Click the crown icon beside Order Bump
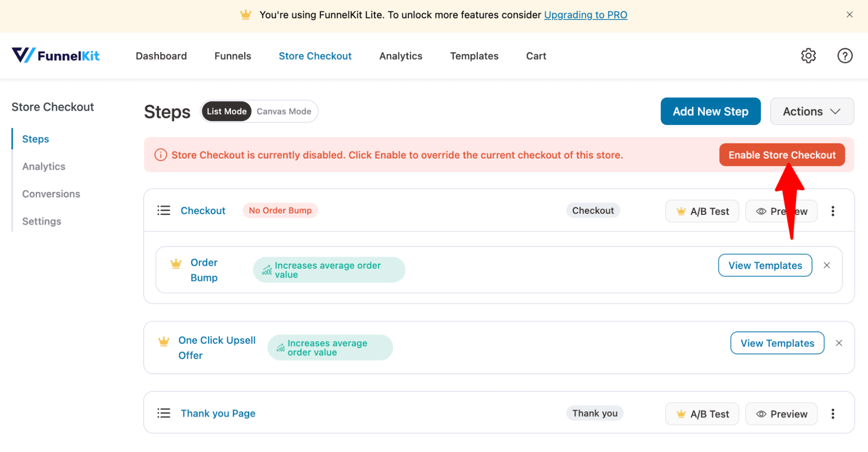This screenshot has width=868, height=452. [176, 264]
